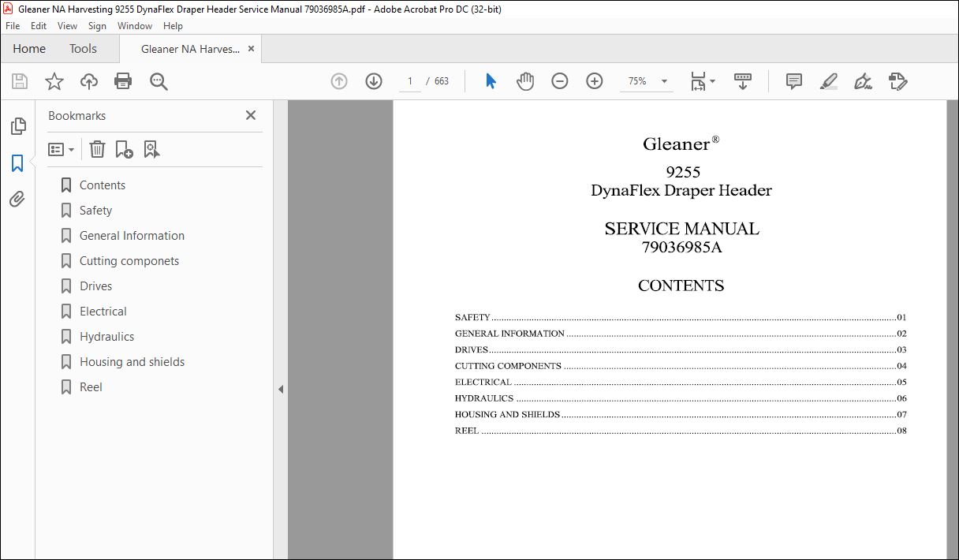The width and height of the screenshot is (959, 560).
Task: Open the zoom level 75% dropdown
Action: [647, 81]
